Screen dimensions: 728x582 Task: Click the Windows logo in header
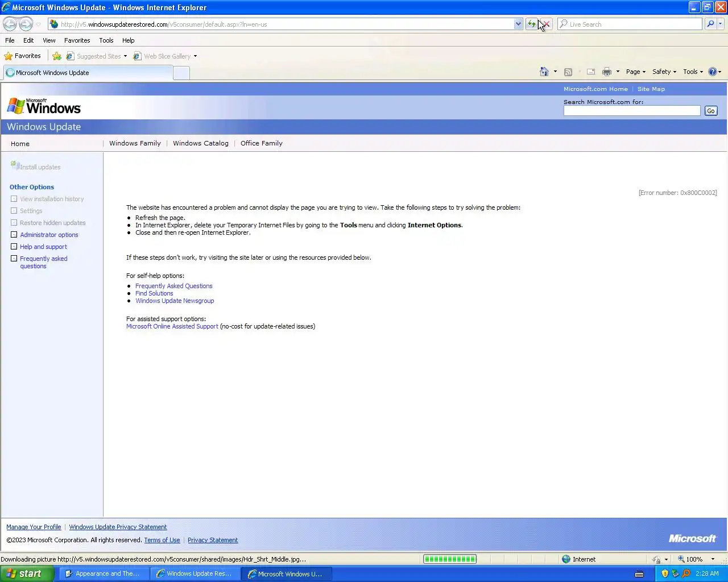click(44, 106)
